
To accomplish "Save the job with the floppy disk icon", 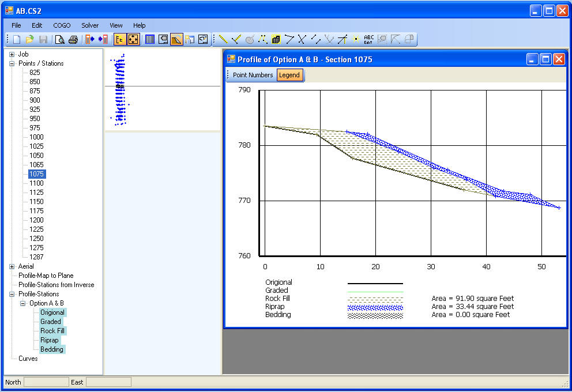I will [x=43, y=39].
